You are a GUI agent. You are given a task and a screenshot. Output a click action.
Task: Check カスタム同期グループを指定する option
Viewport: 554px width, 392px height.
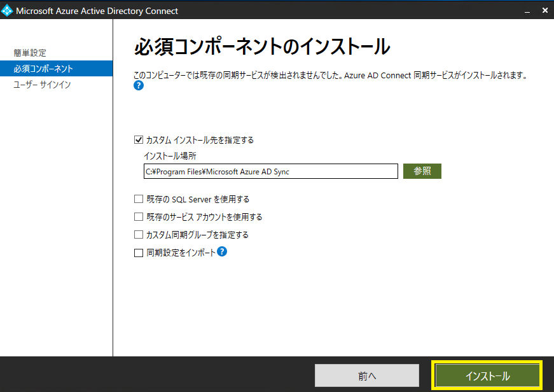[x=139, y=234]
